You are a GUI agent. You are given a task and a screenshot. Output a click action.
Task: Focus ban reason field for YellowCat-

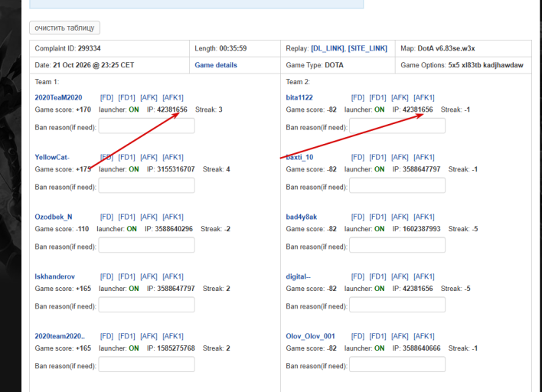(146, 185)
